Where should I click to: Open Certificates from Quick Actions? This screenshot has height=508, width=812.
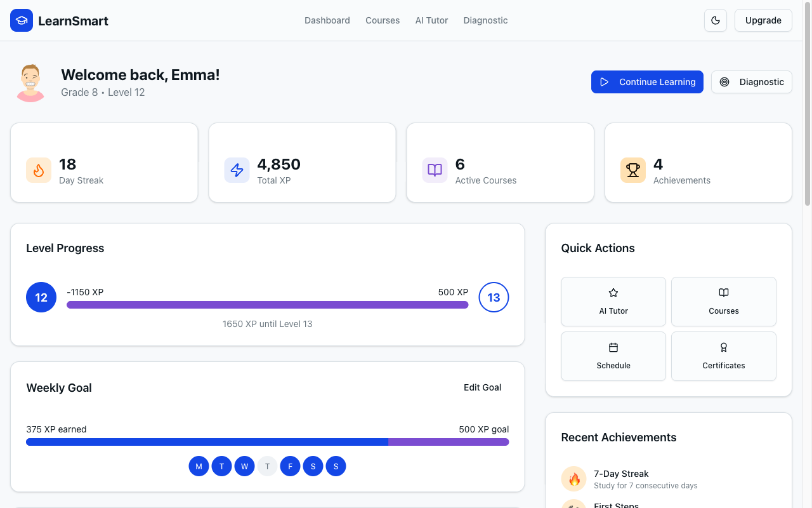(x=723, y=356)
